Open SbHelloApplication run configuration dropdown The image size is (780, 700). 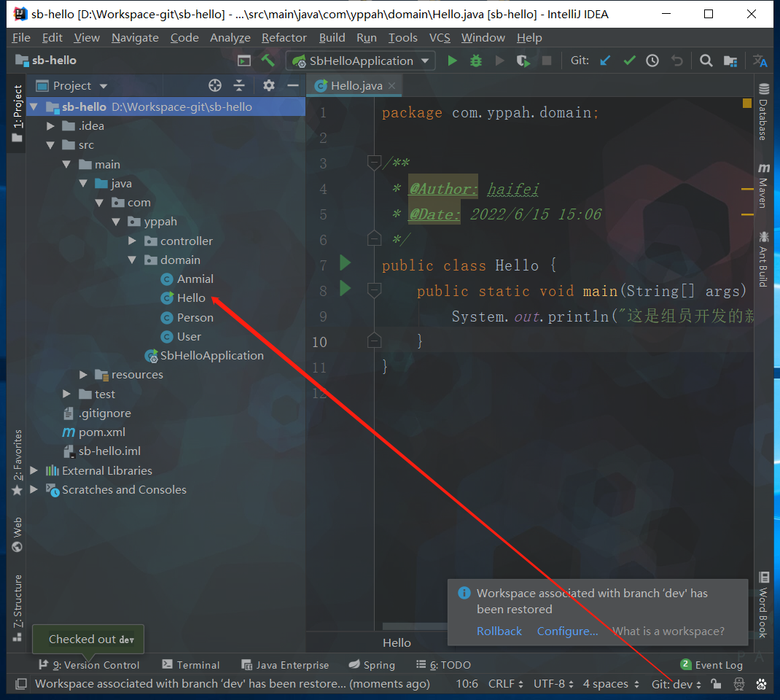click(x=362, y=61)
